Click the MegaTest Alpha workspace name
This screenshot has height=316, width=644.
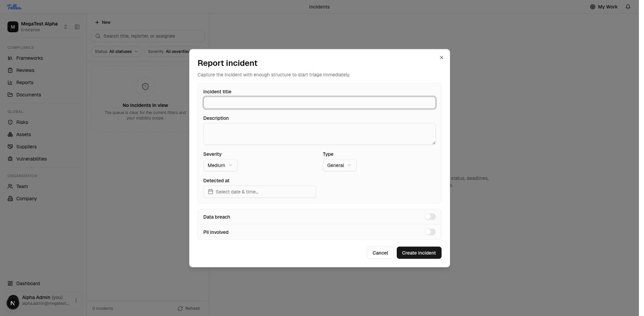pyautogui.click(x=39, y=24)
